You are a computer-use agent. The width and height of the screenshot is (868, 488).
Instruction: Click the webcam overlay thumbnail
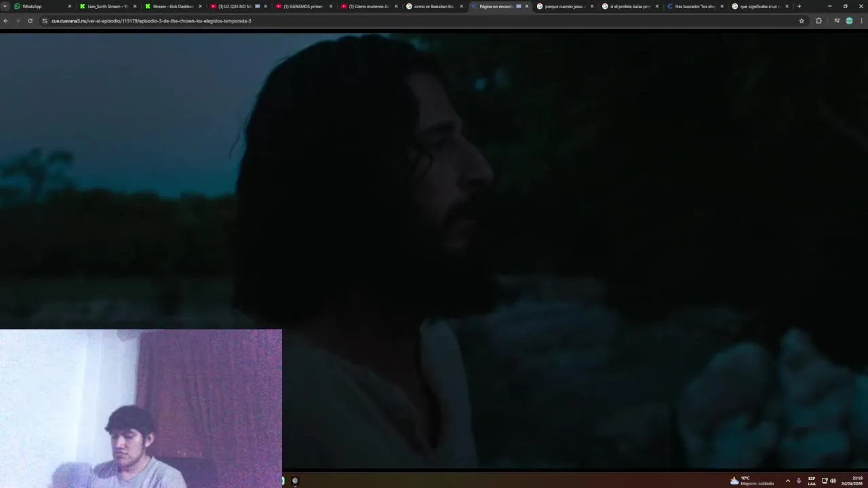[x=141, y=408]
